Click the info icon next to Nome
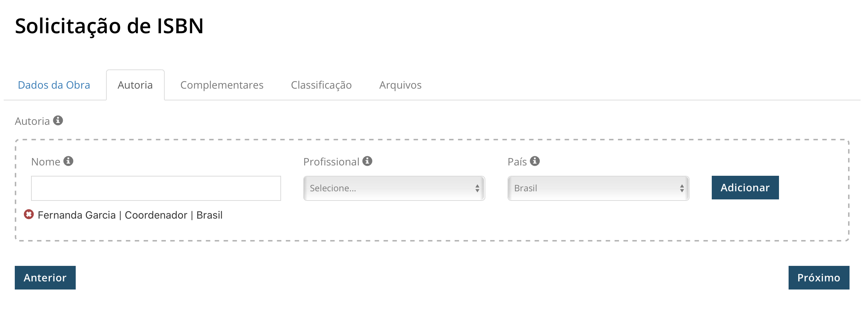This screenshot has height=322, width=868. tap(68, 161)
